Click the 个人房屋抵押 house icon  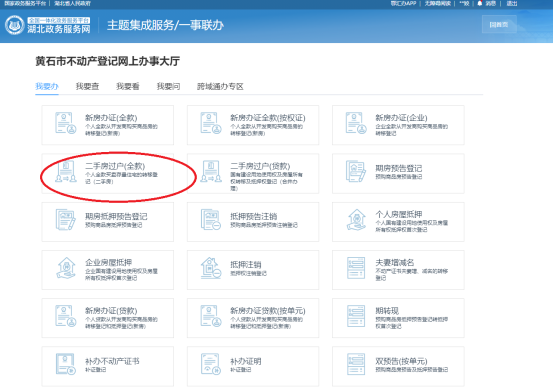click(356, 219)
